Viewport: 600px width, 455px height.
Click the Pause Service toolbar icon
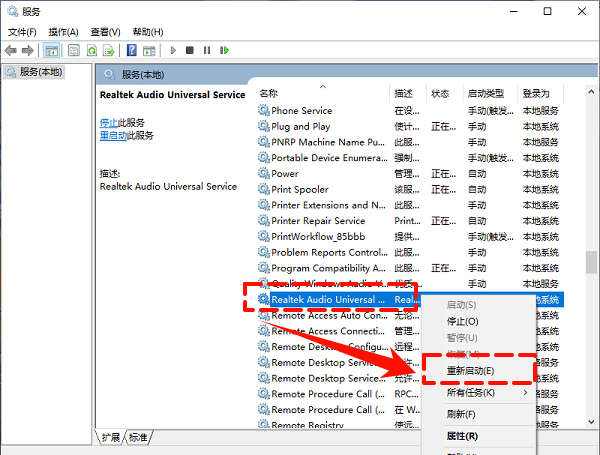tap(206, 50)
